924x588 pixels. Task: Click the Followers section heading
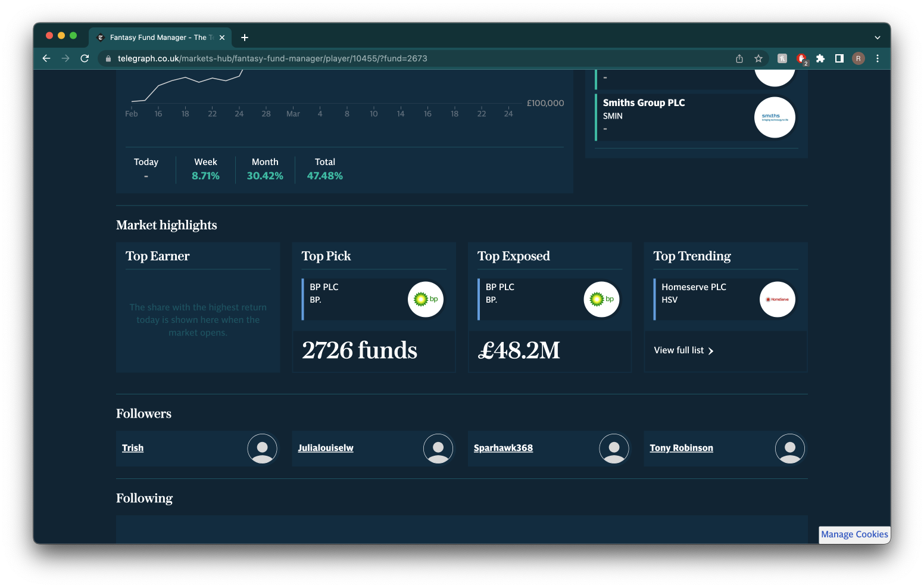[143, 413]
